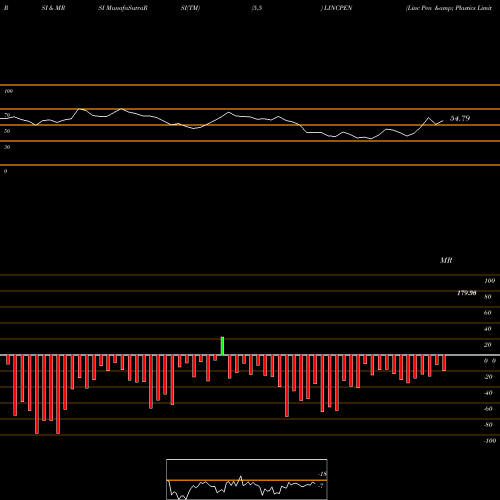Image resolution: width=500 pixels, height=500 pixels.
Task: Click the MR axis label 20
Action: (488, 345)
